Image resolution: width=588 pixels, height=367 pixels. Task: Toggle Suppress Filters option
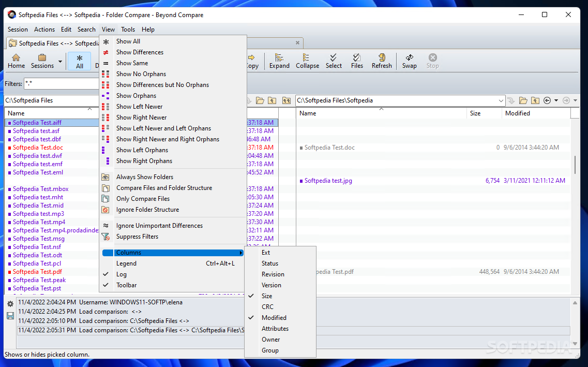[173, 237]
